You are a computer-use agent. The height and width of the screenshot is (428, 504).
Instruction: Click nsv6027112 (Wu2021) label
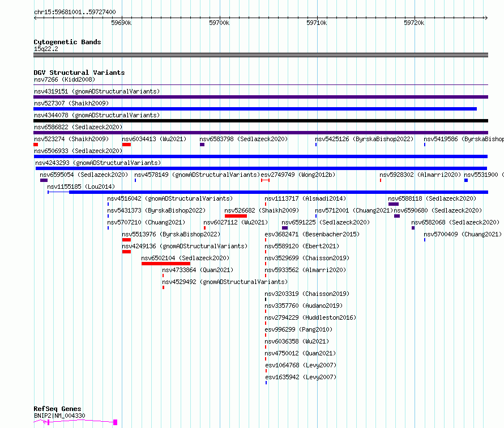tap(236, 222)
